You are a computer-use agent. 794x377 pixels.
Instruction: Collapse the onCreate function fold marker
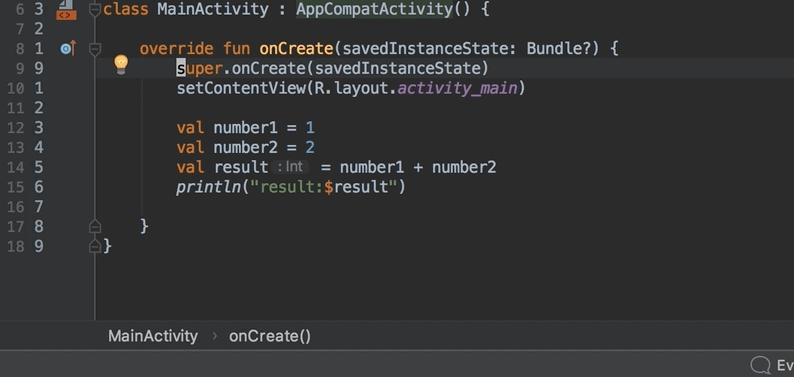(95, 49)
